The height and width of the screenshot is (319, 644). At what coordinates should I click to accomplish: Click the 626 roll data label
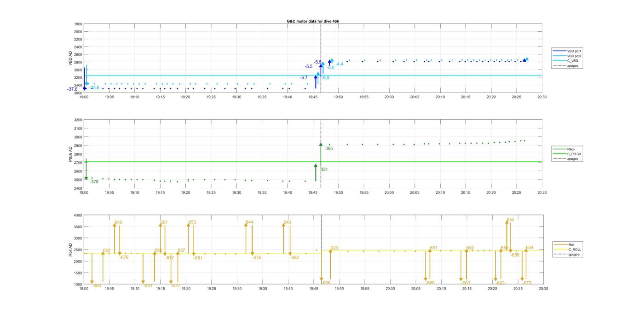334,248
